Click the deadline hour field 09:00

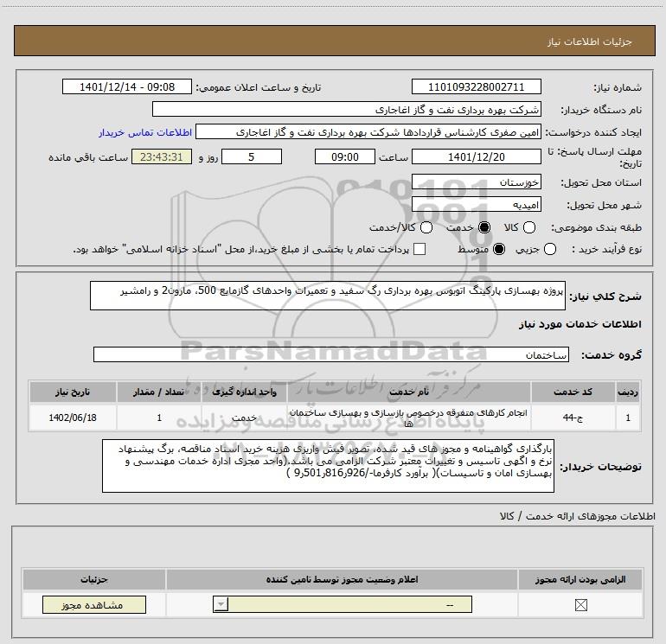(x=345, y=157)
